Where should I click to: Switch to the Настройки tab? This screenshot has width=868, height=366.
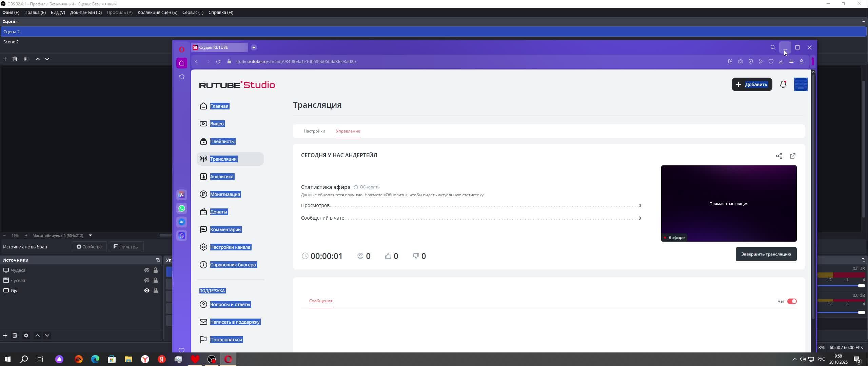(314, 131)
